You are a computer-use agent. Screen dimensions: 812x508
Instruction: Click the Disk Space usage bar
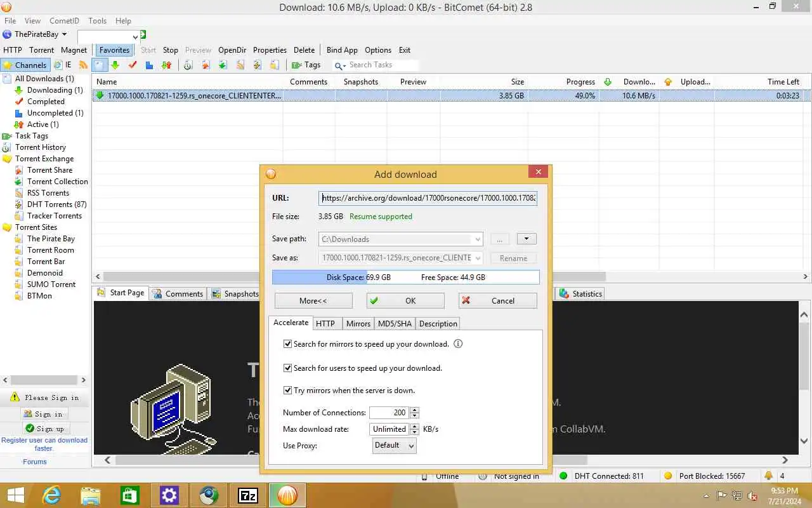pos(406,277)
